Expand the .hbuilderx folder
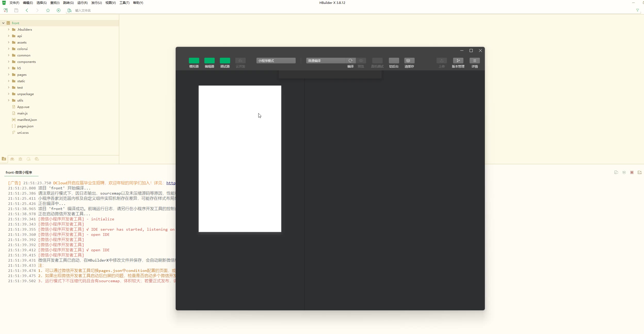 [9, 29]
